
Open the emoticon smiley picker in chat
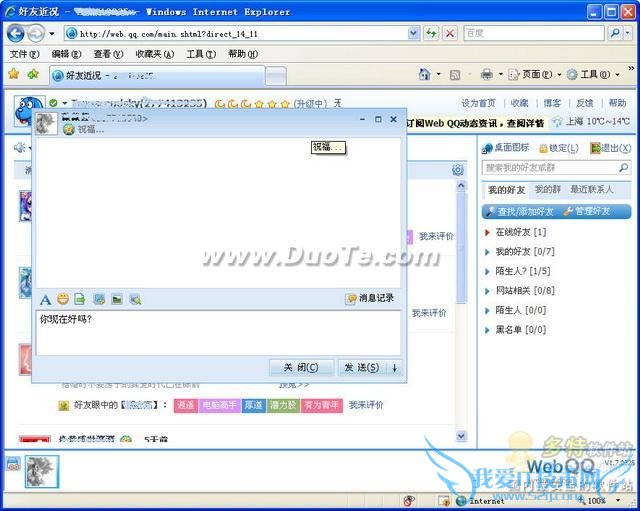tap(63, 299)
